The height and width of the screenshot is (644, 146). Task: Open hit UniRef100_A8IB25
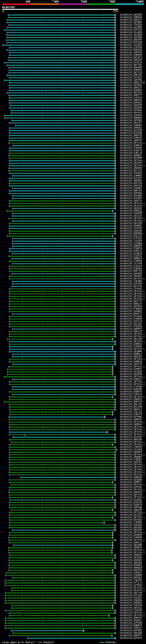click(x=131, y=15)
